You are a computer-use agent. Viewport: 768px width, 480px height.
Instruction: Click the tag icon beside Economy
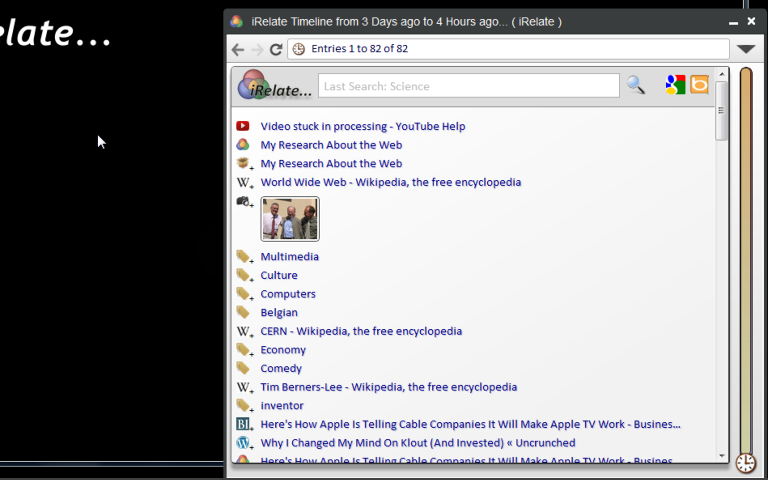coord(244,350)
